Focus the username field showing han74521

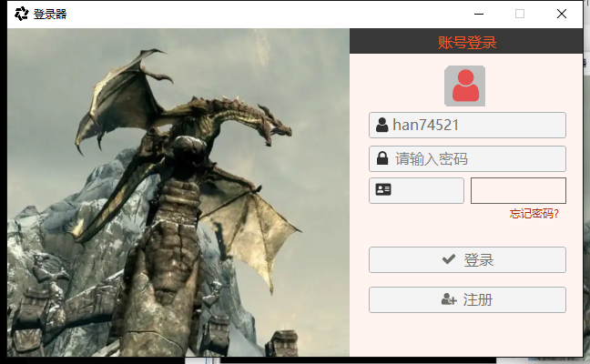467,125
